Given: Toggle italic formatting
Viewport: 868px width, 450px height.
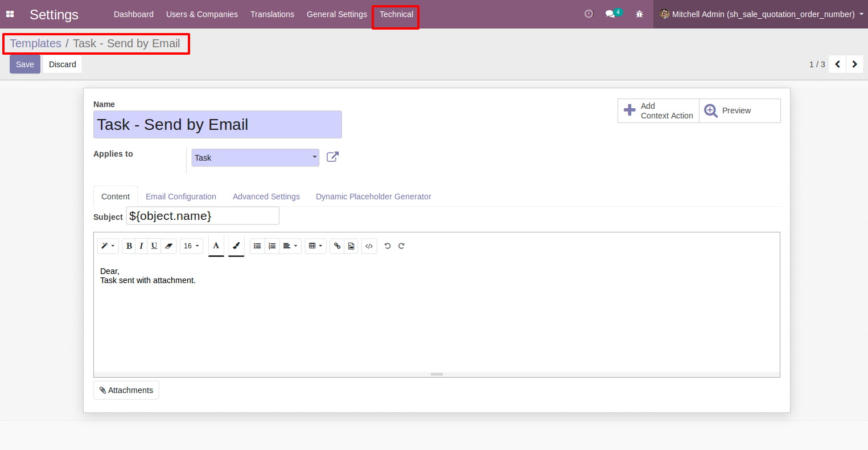Looking at the screenshot, I should pos(141,246).
